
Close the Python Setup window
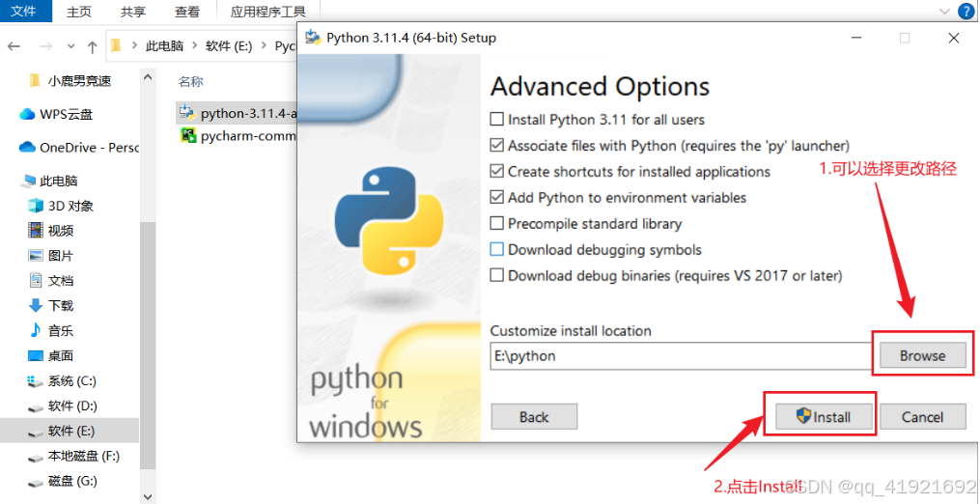(954, 39)
